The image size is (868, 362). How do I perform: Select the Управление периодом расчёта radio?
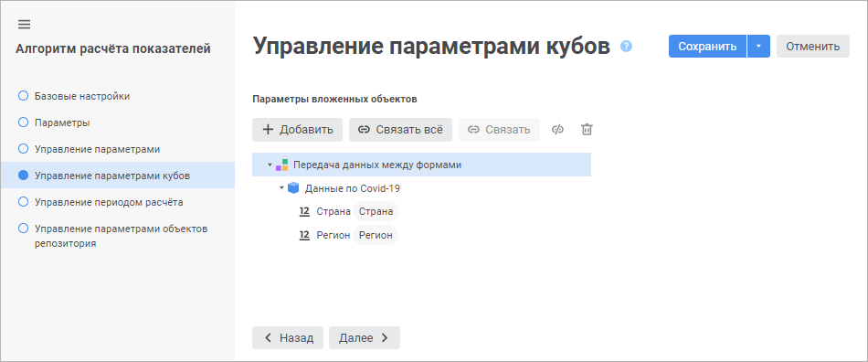[x=23, y=202]
